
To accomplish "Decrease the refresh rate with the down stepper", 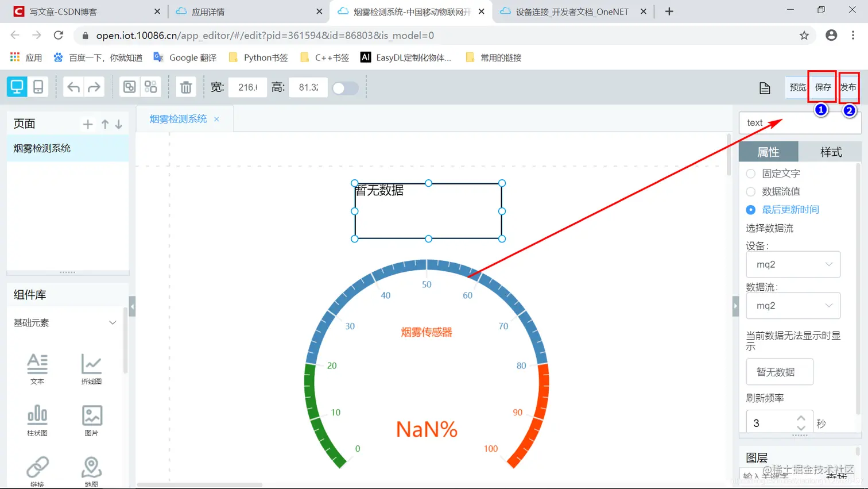I will (801, 428).
